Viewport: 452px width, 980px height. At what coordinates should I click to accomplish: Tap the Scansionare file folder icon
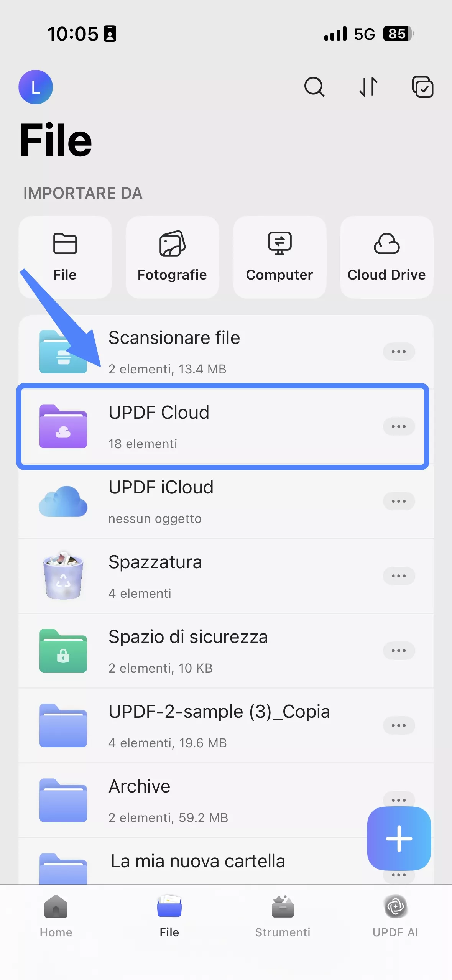(63, 352)
